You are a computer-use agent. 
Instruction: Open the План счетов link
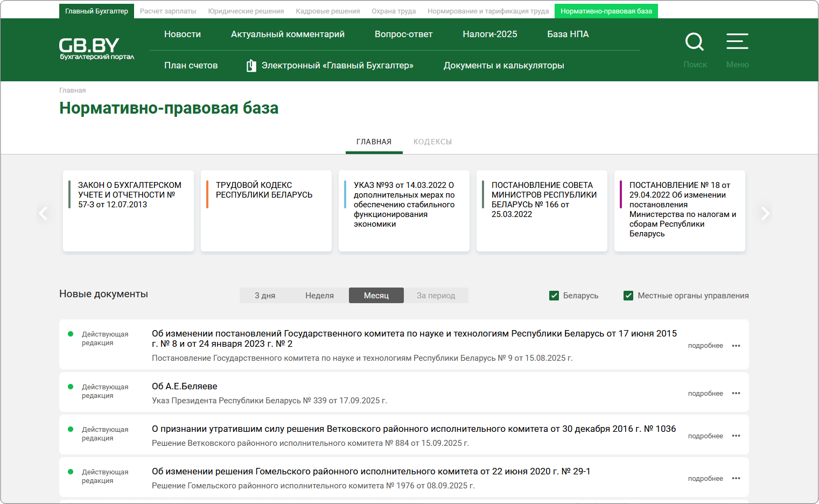191,66
